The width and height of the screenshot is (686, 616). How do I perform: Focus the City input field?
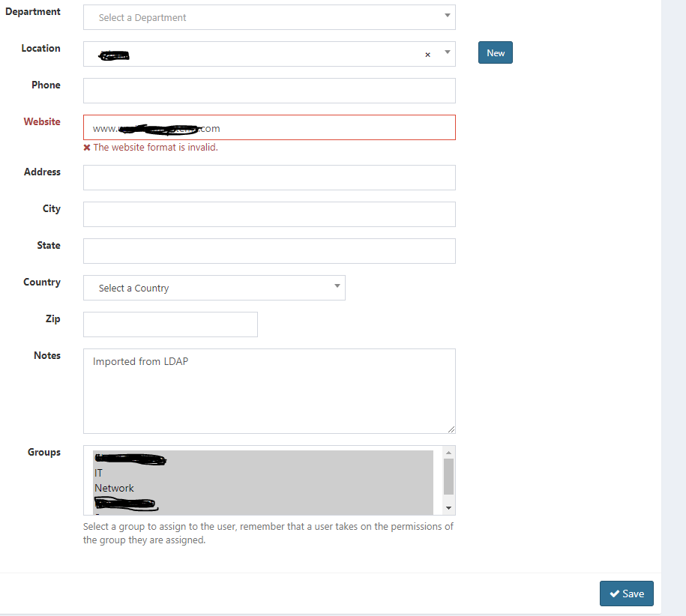tap(269, 214)
